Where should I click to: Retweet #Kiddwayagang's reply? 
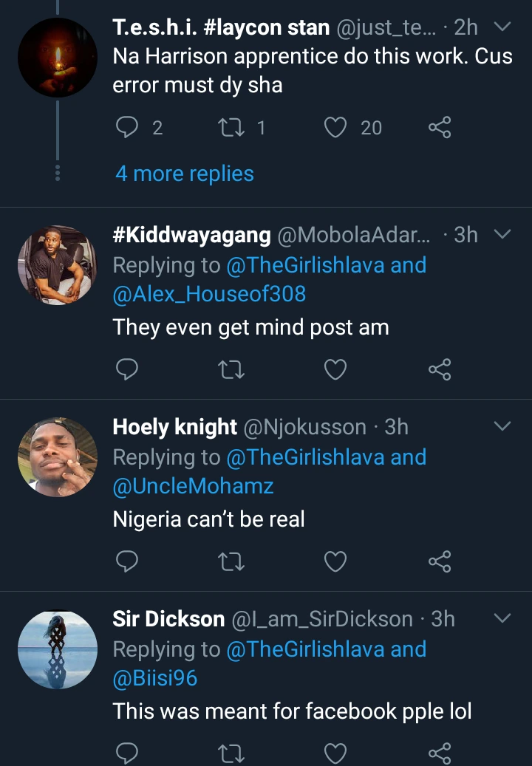(x=231, y=369)
